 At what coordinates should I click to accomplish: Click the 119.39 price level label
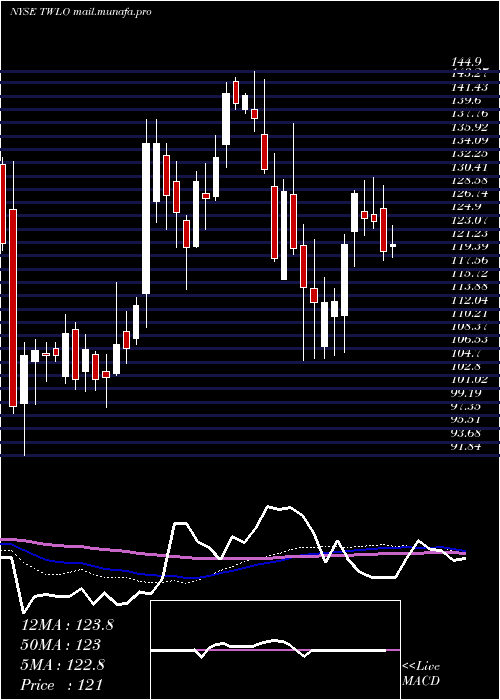(x=470, y=246)
